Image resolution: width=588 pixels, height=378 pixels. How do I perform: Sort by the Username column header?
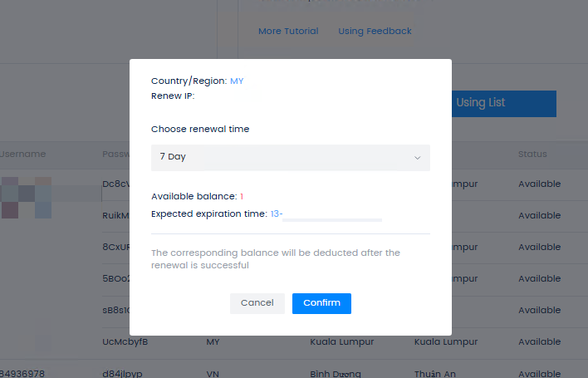22,155
